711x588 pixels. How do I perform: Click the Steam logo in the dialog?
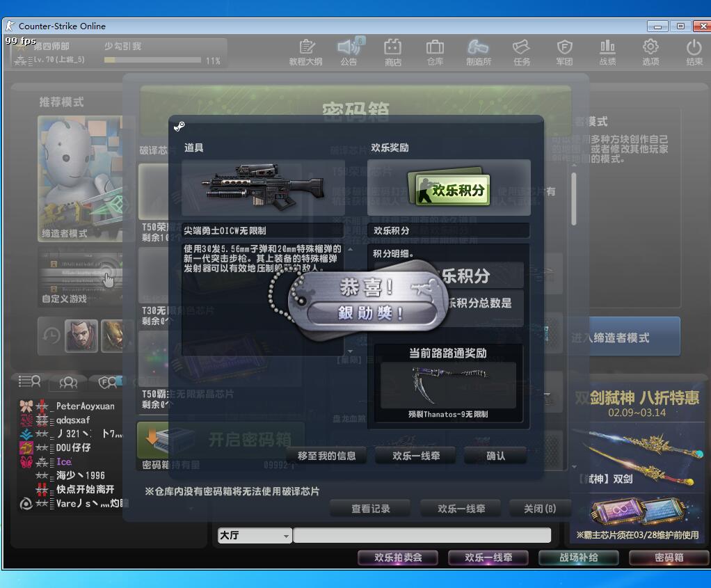[179, 126]
